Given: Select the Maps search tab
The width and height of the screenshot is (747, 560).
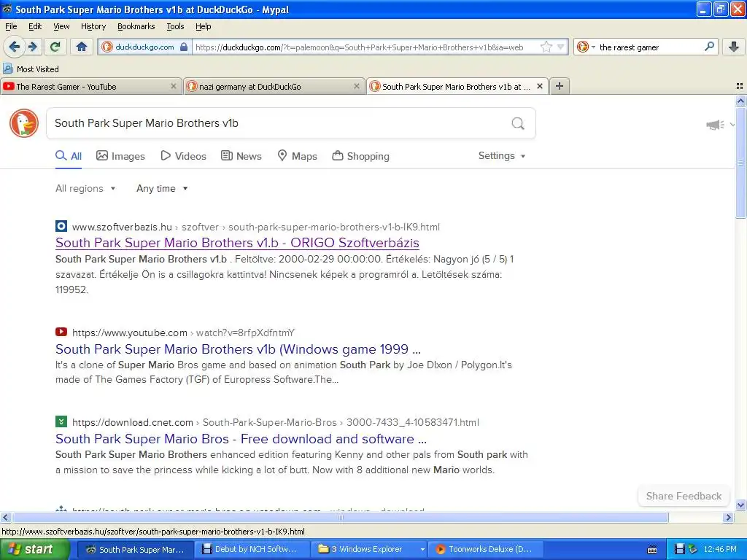Looking at the screenshot, I should [x=298, y=156].
